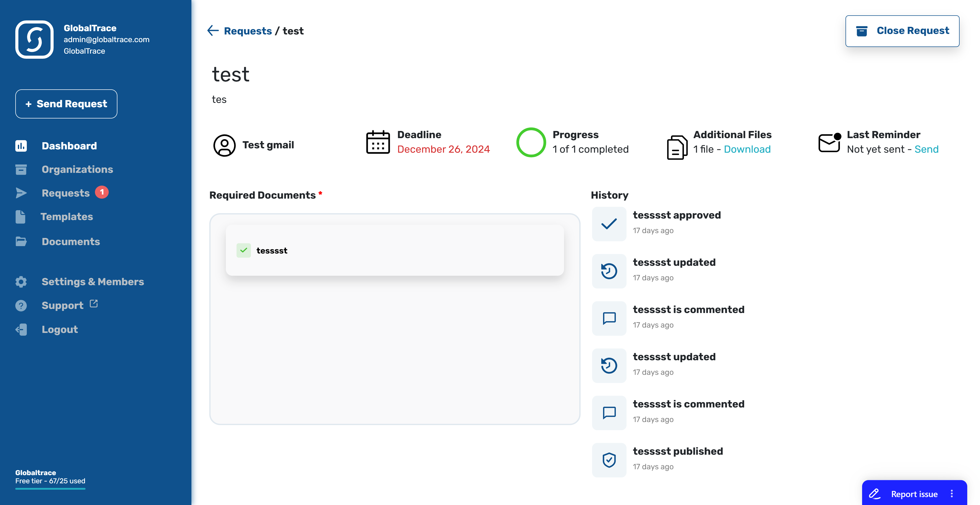Image resolution: width=980 pixels, height=505 pixels.
Task: Click the admin@globaltrace.com email text
Action: point(106,40)
